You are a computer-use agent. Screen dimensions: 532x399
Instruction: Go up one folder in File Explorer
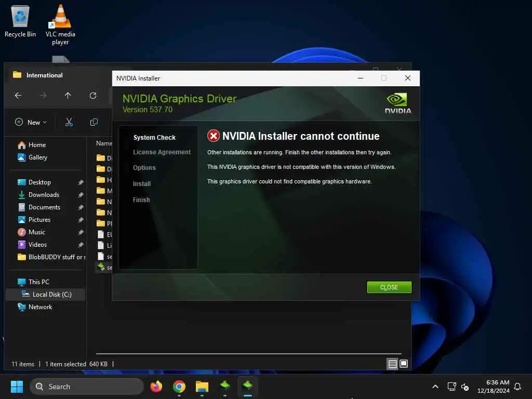point(68,96)
